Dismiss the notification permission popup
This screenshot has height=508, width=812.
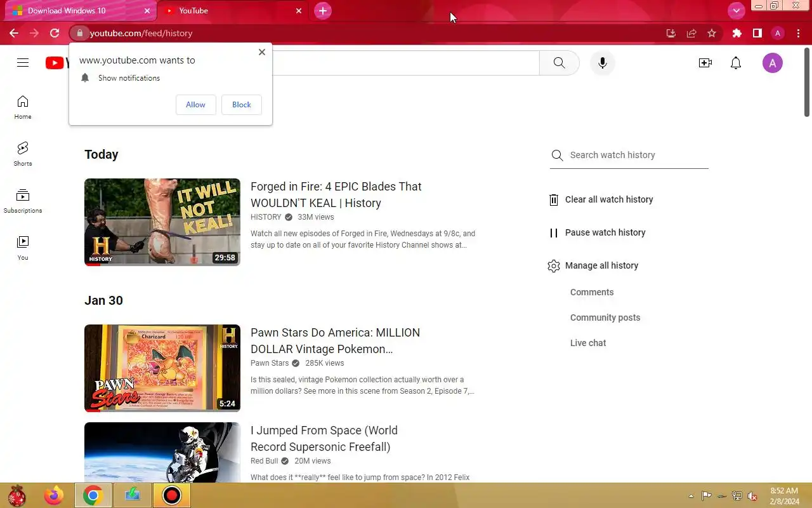coord(262,52)
